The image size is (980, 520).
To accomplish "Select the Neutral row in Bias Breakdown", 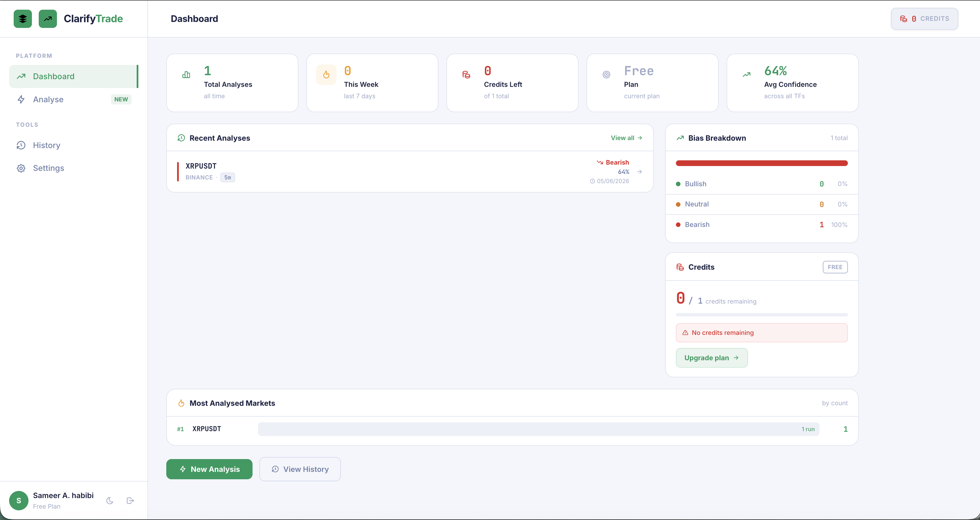I will click(x=762, y=204).
